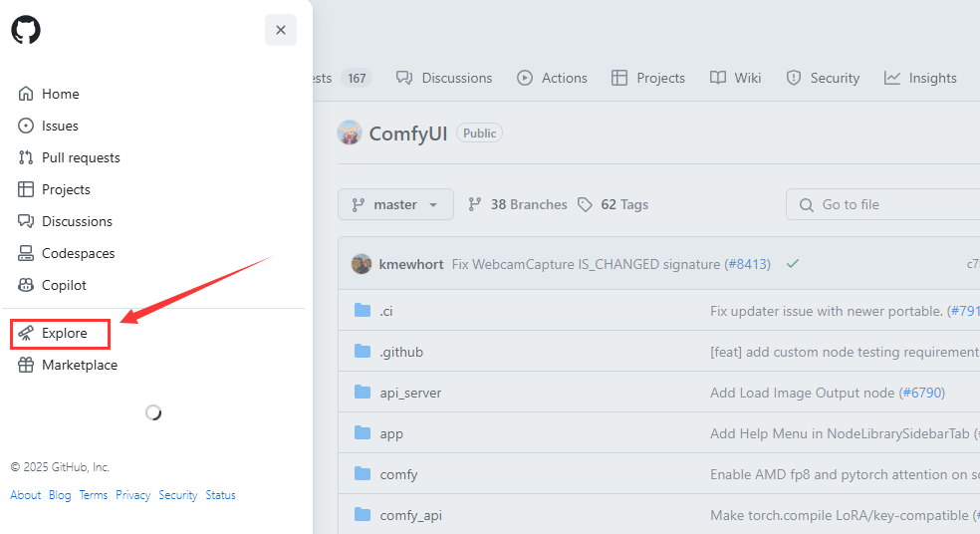The image size is (980, 534).
Task: Open the comfy_api folder
Action: coord(410,516)
